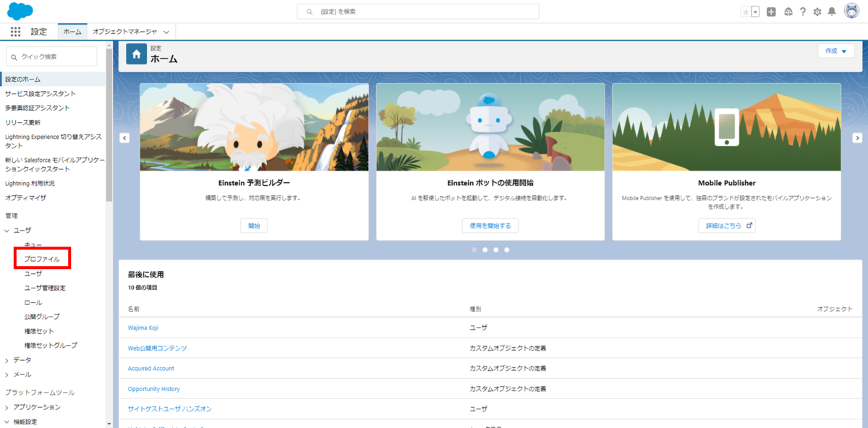This screenshot has height=428, width=868.
Task: Open Lightning Experience 切り替えアシスタント
Action: pos(53,140)
